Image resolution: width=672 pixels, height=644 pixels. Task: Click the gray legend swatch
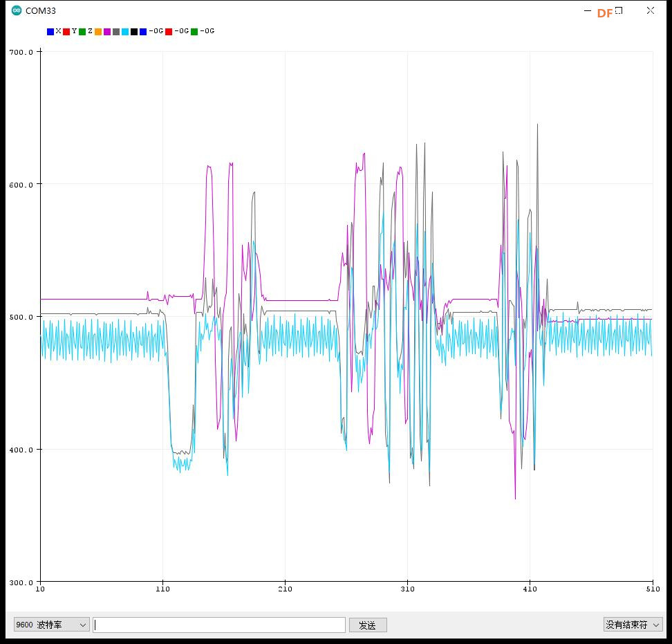point(116,32)
